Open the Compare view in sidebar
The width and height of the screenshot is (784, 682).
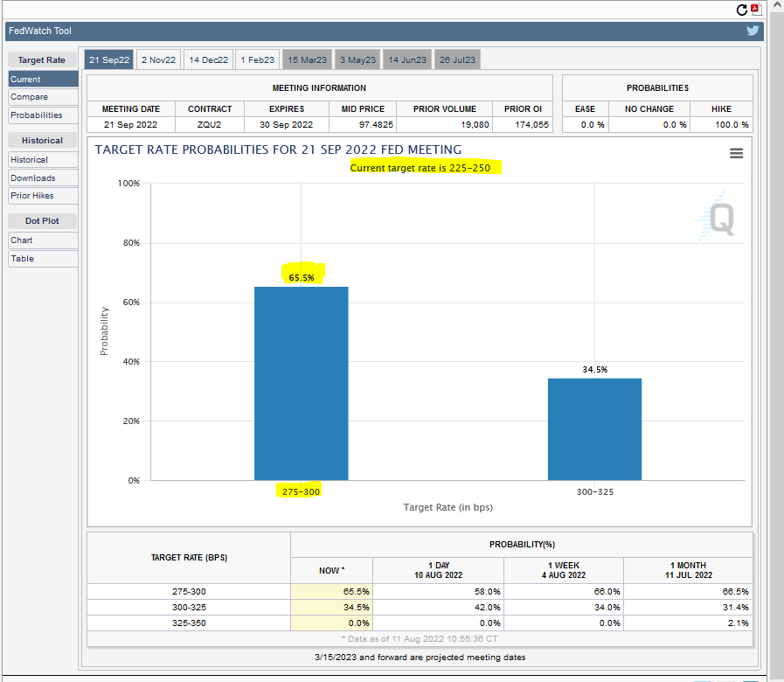(43, 97)
